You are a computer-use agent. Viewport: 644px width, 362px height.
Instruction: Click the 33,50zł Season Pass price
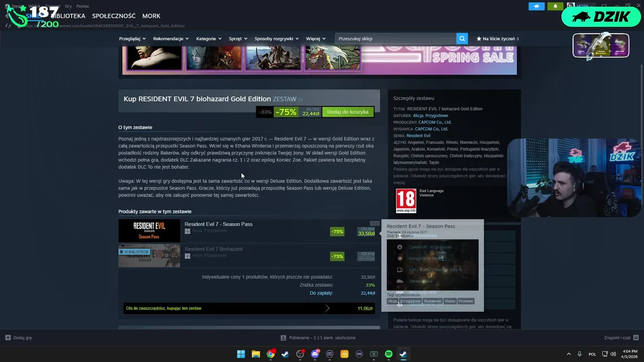click(x=366, y=233)
